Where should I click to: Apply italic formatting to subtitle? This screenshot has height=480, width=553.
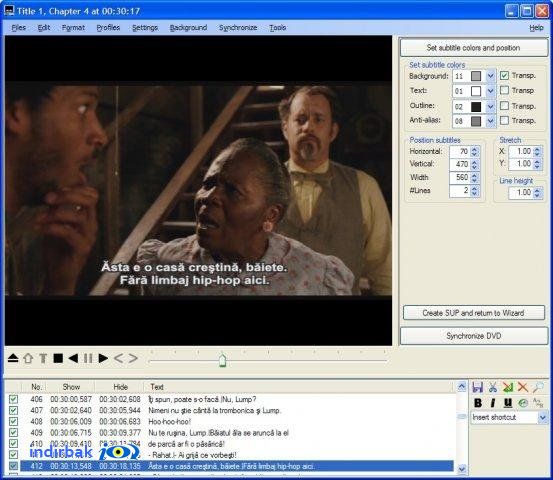pyautogui.click(x=493, y=402)
